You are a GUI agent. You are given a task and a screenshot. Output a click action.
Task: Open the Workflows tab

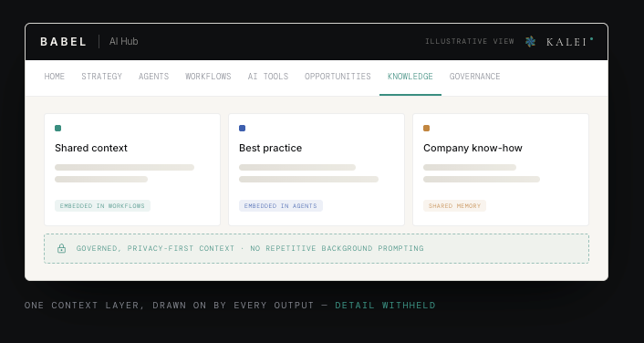208,77
